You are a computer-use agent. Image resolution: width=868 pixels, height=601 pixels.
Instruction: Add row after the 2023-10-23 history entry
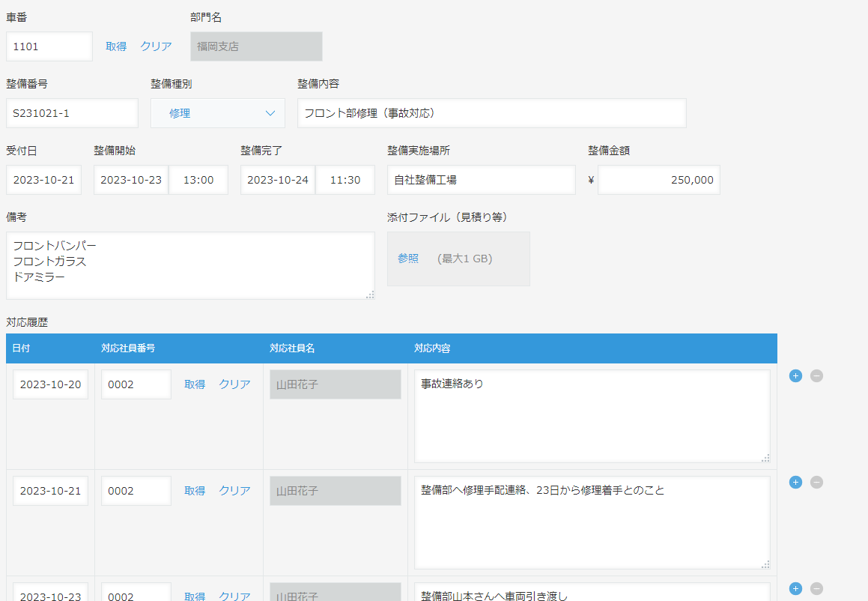(795, 589)
